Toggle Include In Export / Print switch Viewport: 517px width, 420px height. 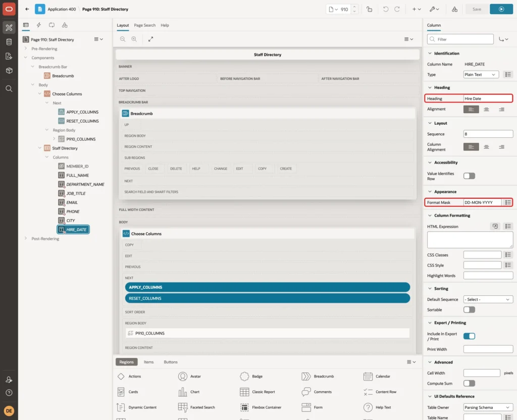[x=469, y=336]
